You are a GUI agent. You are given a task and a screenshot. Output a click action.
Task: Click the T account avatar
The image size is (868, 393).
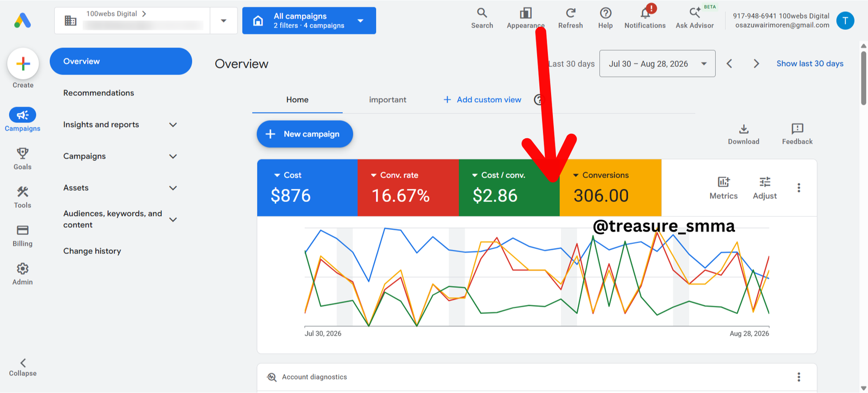click(845, 21)
